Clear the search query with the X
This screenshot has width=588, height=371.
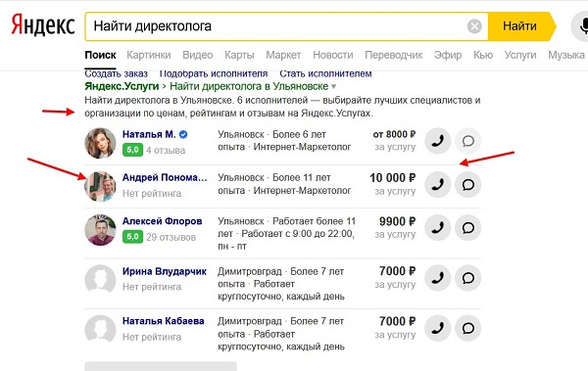pyautogui.click(x=474, y=26)
